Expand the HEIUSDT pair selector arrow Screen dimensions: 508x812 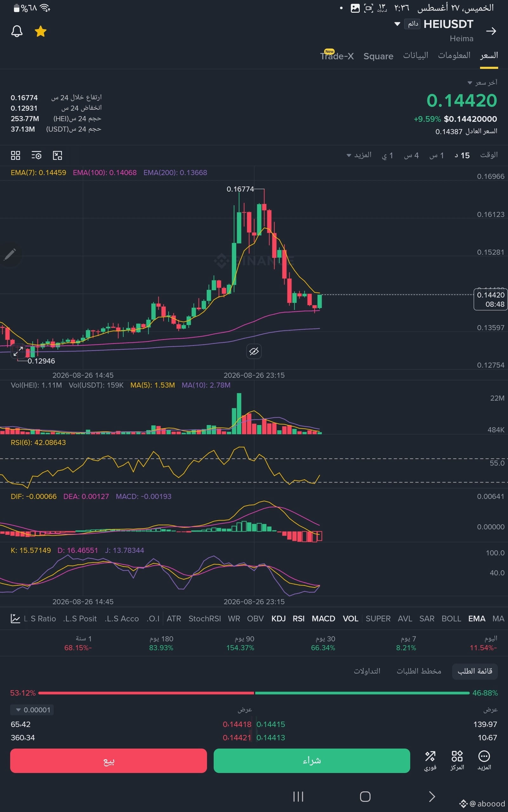click(x=397, y=24)
